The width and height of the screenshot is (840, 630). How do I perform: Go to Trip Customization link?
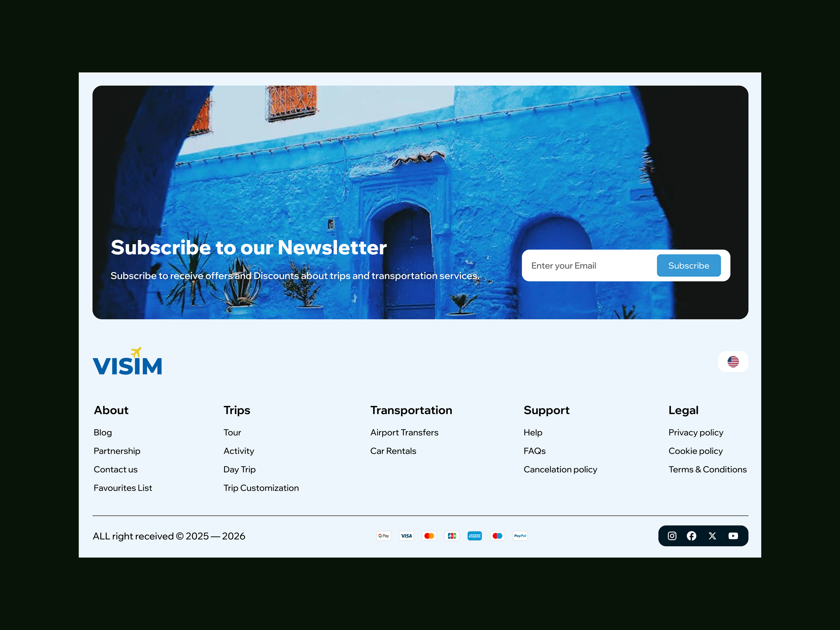tap(261, 488)
